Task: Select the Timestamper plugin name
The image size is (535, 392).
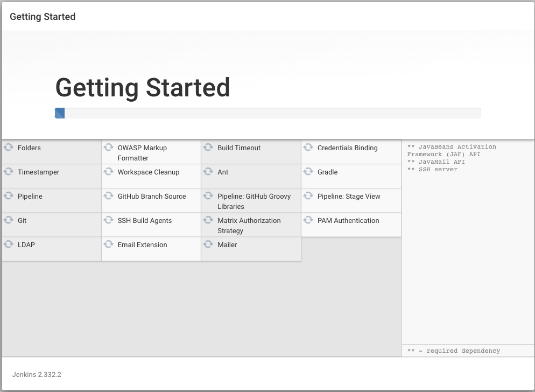Action: [39, 172]
